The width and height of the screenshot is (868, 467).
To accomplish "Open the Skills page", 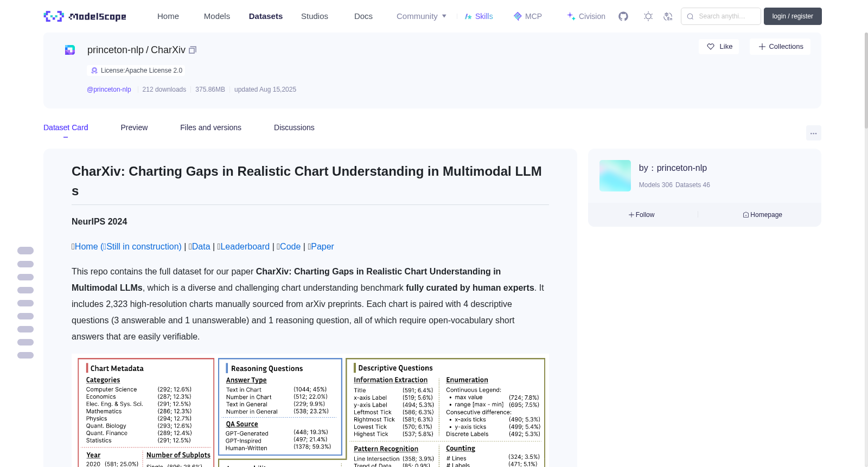I will pos(479,16).
